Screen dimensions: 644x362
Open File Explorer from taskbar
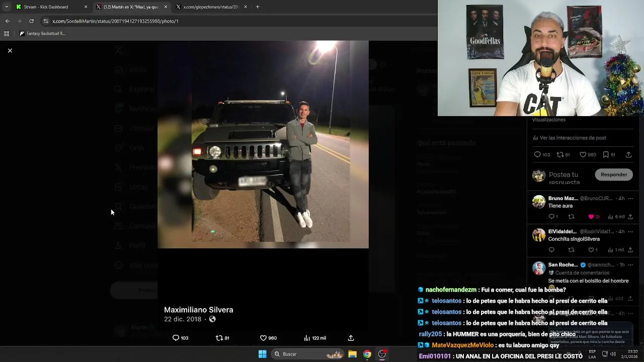tap(353, 354)
